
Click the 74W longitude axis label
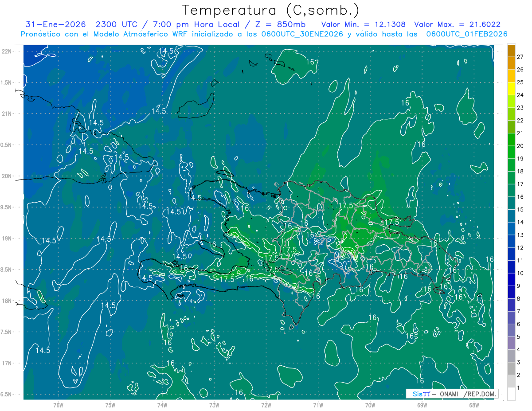click(162, 405)
